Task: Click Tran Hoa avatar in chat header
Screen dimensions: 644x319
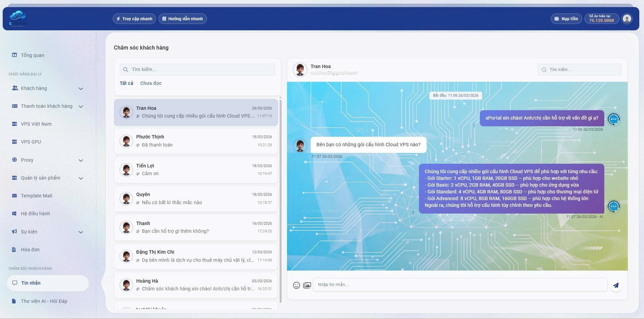Action: (x=300, y=69)
